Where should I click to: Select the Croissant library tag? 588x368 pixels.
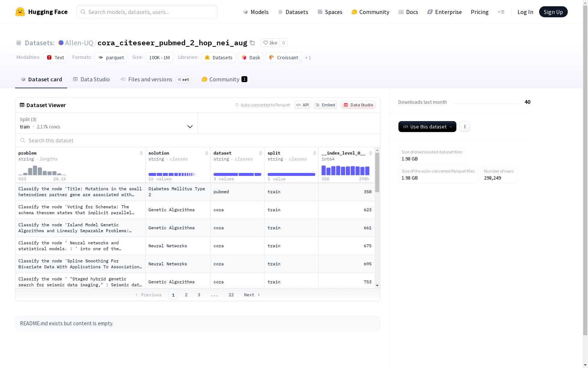coord(284,57)
